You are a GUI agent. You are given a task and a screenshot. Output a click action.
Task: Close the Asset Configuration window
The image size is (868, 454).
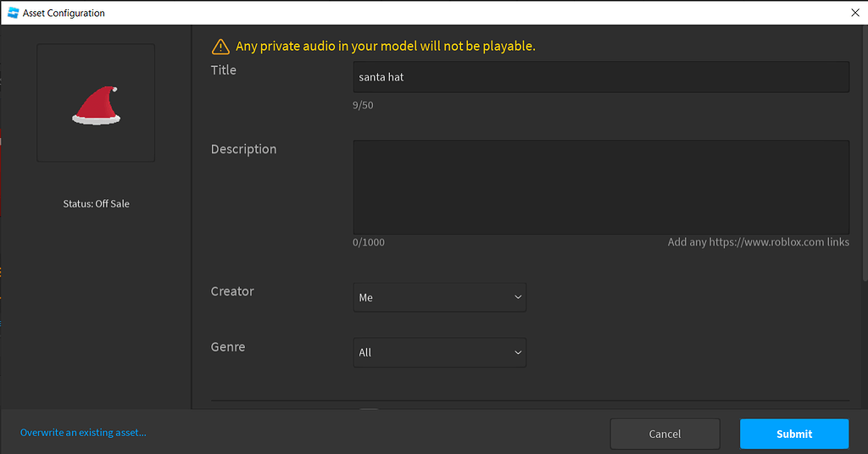tap(855, 13)
